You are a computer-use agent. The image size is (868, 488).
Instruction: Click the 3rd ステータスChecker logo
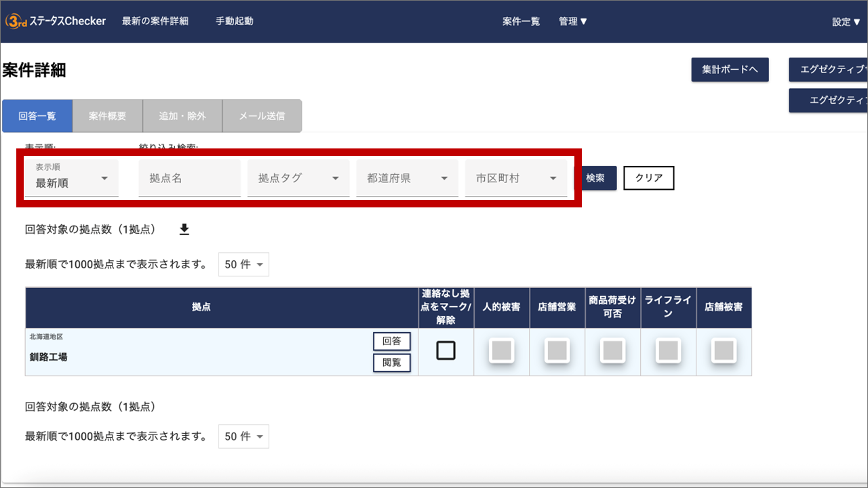[56, 21]
